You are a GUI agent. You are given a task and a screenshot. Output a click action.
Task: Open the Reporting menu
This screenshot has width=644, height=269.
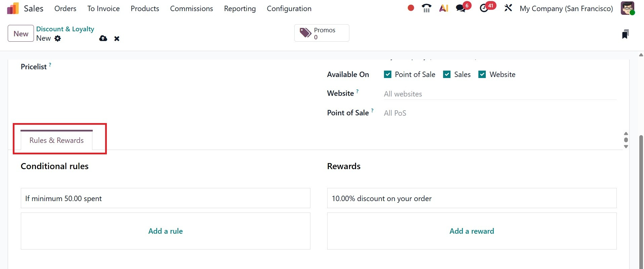(x=240, y=8)
